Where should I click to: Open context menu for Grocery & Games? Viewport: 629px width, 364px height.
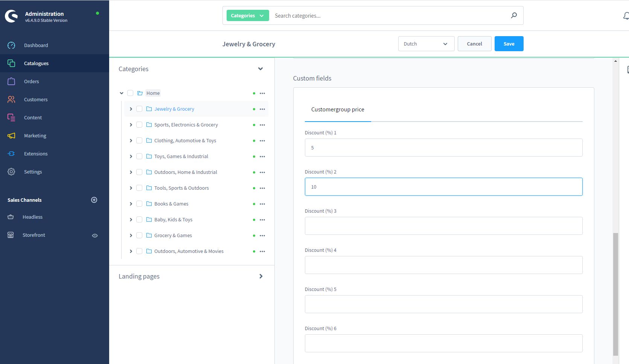262,236
